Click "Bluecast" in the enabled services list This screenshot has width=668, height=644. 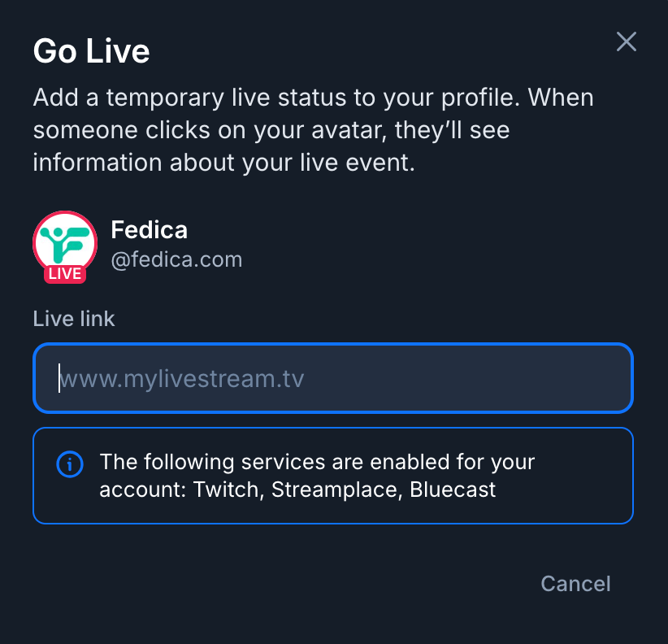pos(453,490)
